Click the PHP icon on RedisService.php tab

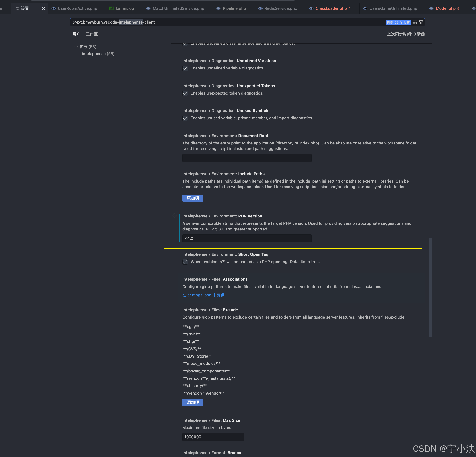pos(260,8)
